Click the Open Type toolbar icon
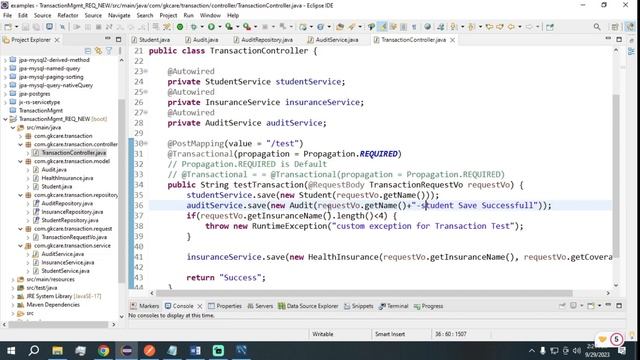 [340, 27]
